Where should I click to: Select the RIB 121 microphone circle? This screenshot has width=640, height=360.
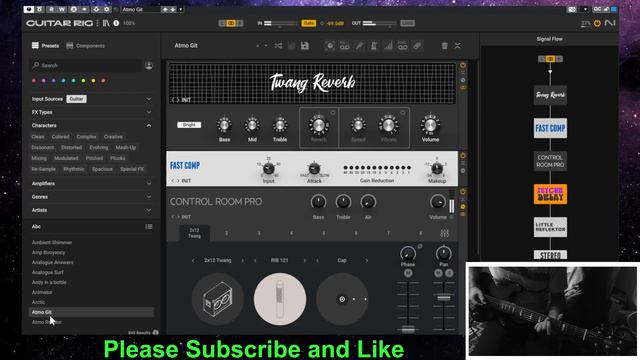[x=280, y=299]
